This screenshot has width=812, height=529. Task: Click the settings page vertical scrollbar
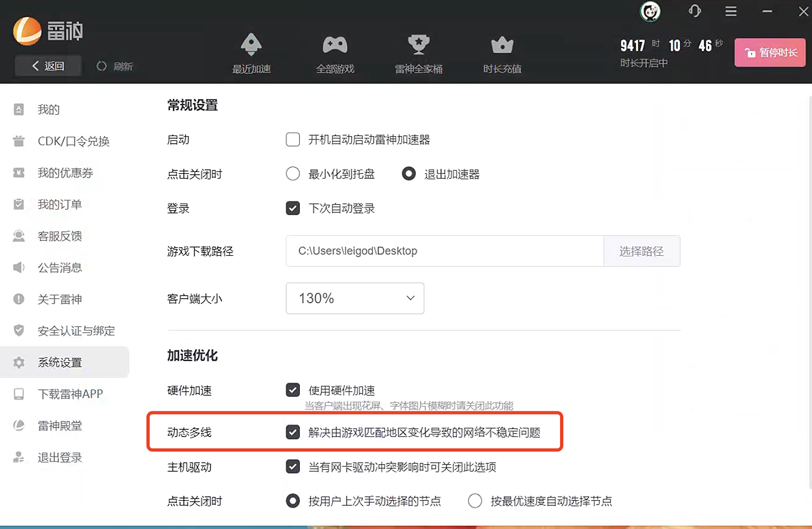[809, 294]
